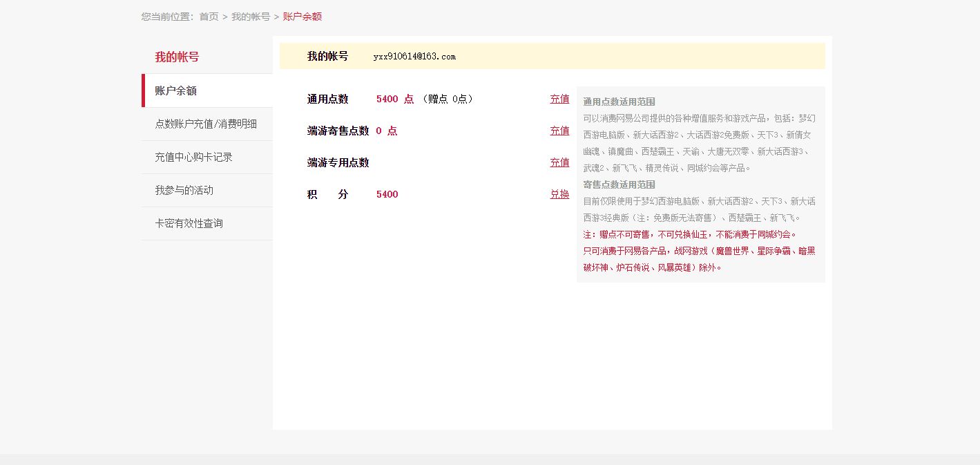Open the 账户余额 sidebar item
980x465 pixels.
207,91
